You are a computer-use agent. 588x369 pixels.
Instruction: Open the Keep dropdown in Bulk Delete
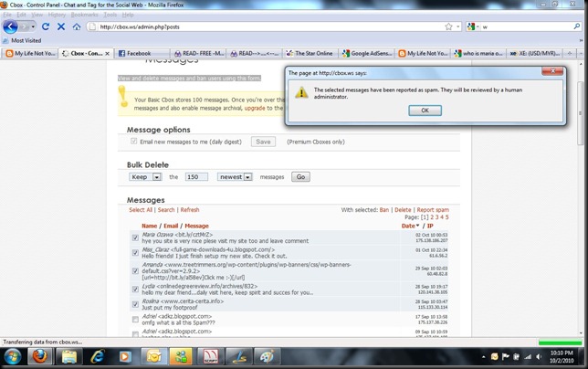(x=145, y=176)
